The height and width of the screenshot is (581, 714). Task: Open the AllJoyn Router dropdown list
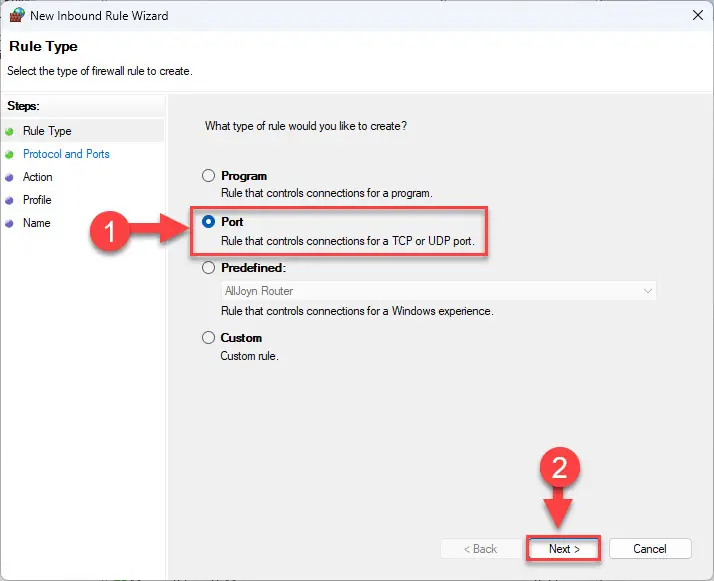tap(439, 291)
